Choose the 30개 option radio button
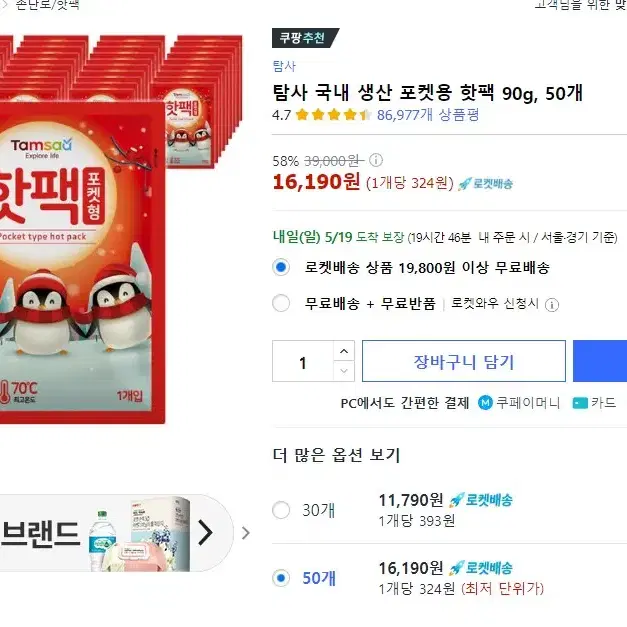 pos(281,510)
